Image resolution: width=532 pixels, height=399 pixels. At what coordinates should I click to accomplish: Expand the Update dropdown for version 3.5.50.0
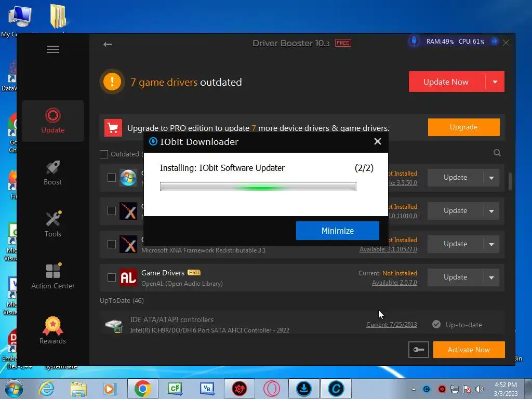[x=491, y=178]
